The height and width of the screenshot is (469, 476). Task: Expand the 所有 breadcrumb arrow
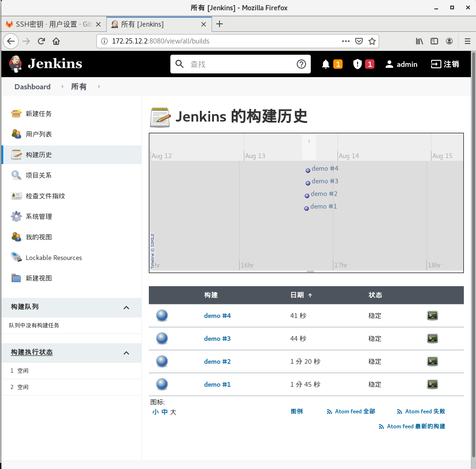coord(99,87)
